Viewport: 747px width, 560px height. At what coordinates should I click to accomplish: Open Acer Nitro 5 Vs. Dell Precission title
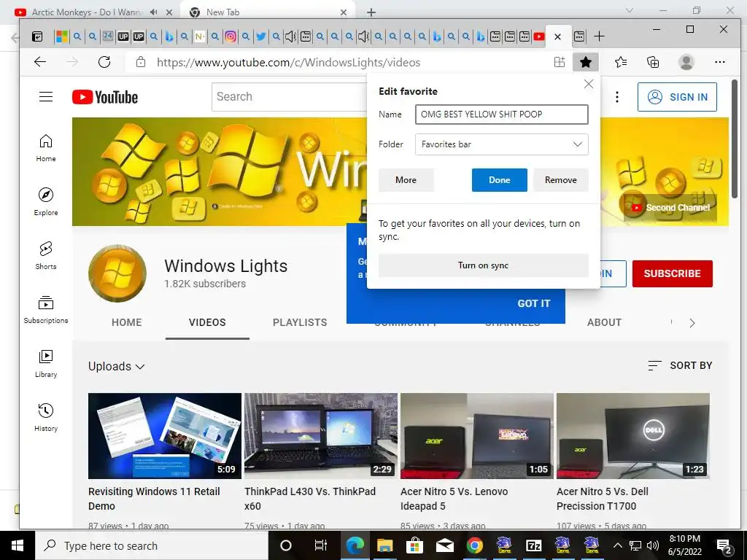(x=602, y=499)
